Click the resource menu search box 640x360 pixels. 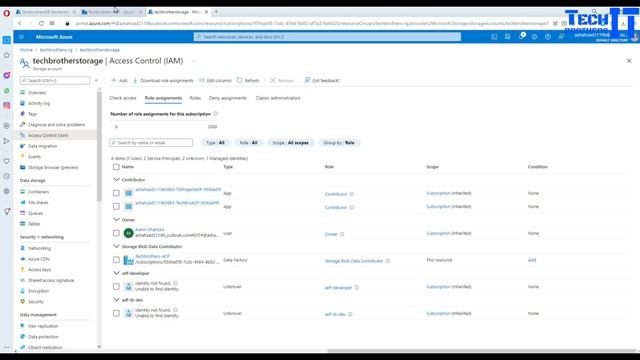pos(55,80)
